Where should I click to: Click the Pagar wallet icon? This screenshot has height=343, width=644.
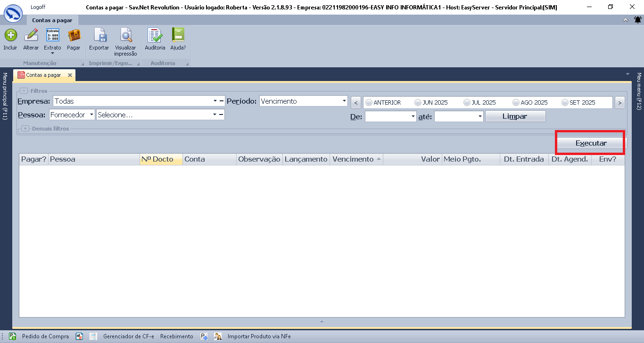tap(74, 36)
